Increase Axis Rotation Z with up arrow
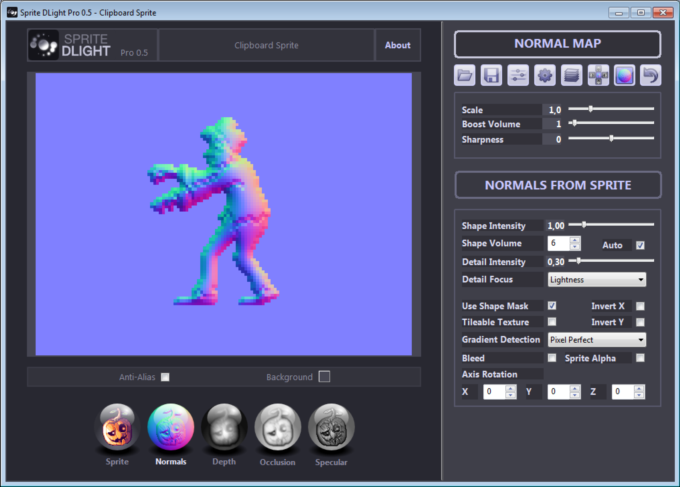Viewport: 680px width, 487px height. (x=639, y=388)
